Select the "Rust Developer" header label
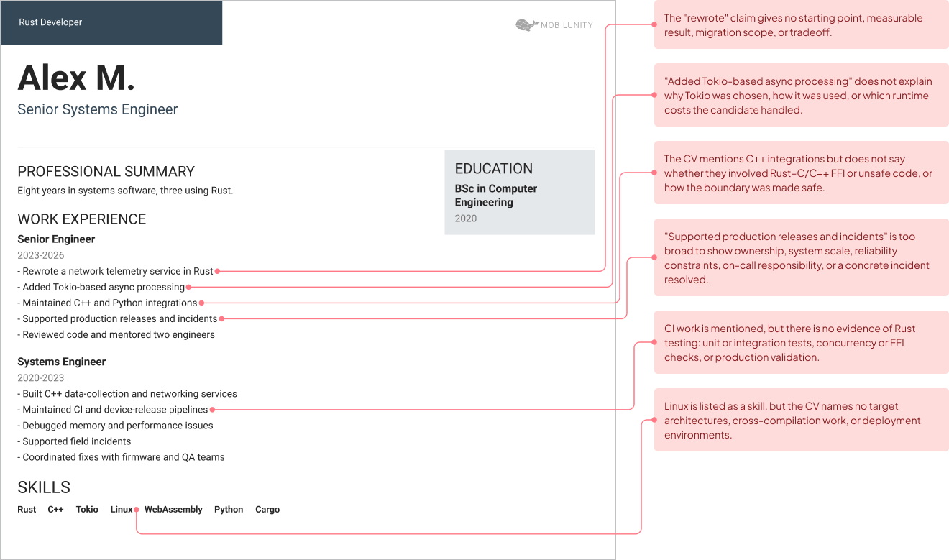Image resolution: width=949 pixels, height=560 pixels. 50,22
